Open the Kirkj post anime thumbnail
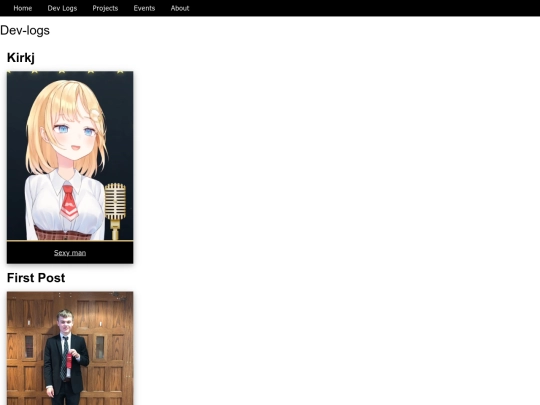The height and width of the screenshot is (405, 540). click(70, 156)
